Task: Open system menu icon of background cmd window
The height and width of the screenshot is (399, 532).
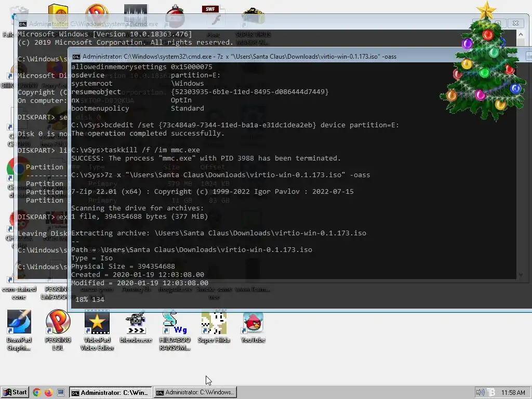Action: point(23,24)
